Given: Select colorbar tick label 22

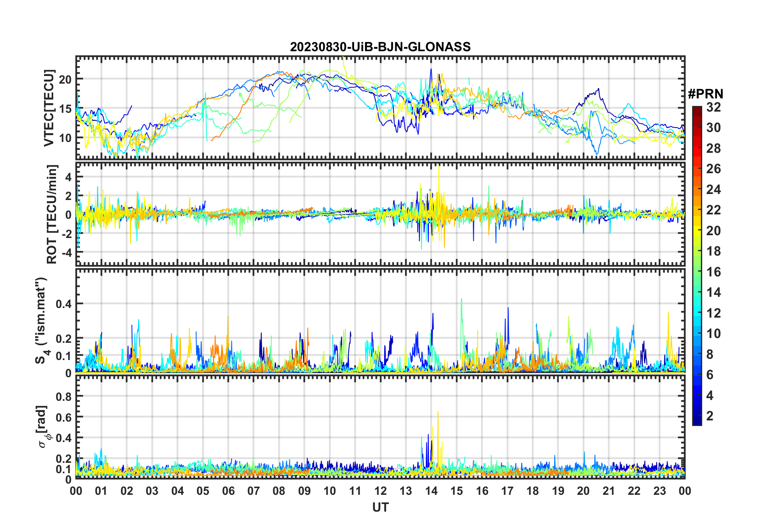Looking at the screenshot, I should [x=713, y=210].
